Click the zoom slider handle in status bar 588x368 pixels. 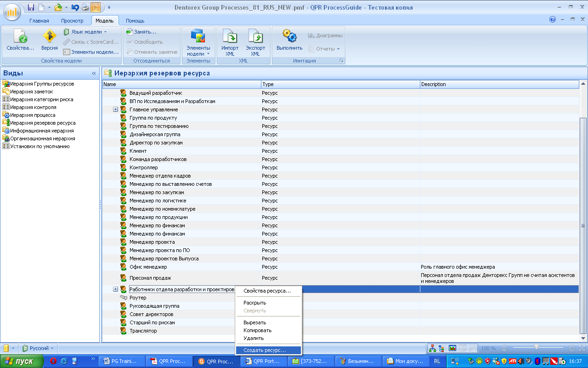[537, 347]
